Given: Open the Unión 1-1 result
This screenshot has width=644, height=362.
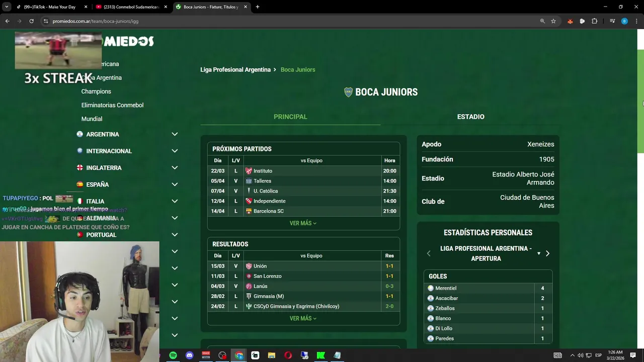Looking at the screenshot, I should pos(303,266).
